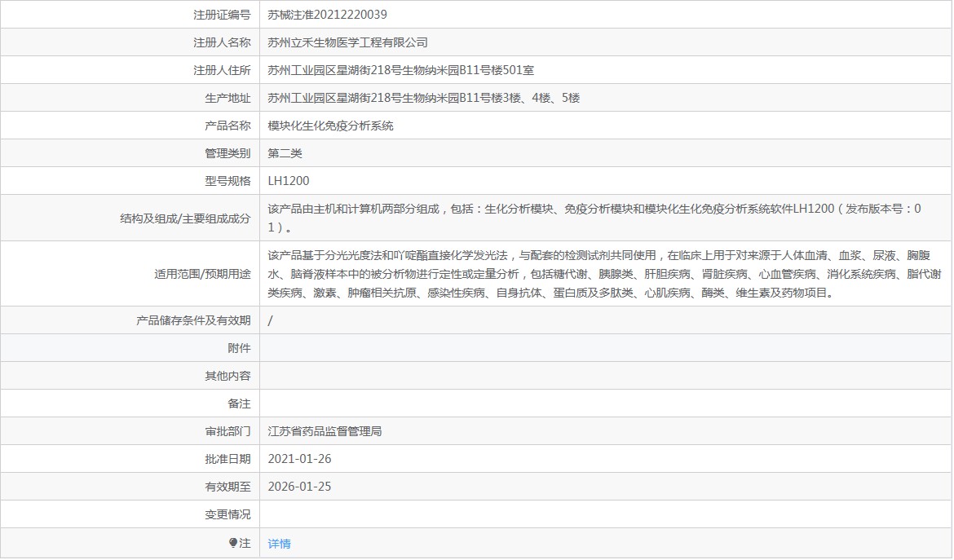Select product name 模块化生化免疫分析系统
The height and width of the screenshot is (560, 954).
[x=330, y=126]
